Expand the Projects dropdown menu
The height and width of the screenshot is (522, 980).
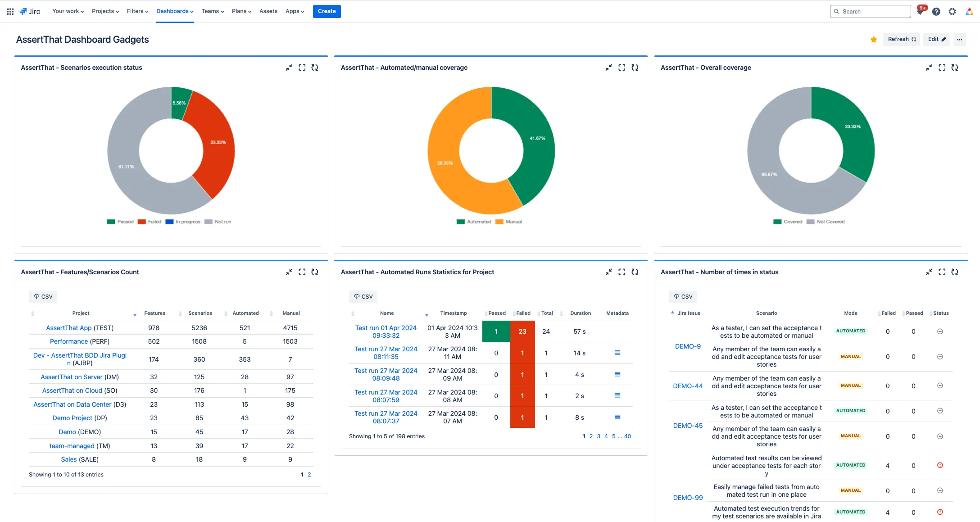pos(105,11)
